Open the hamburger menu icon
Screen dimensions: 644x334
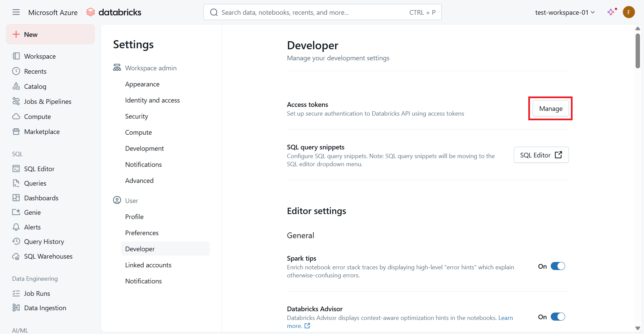(x=16, y=12)
